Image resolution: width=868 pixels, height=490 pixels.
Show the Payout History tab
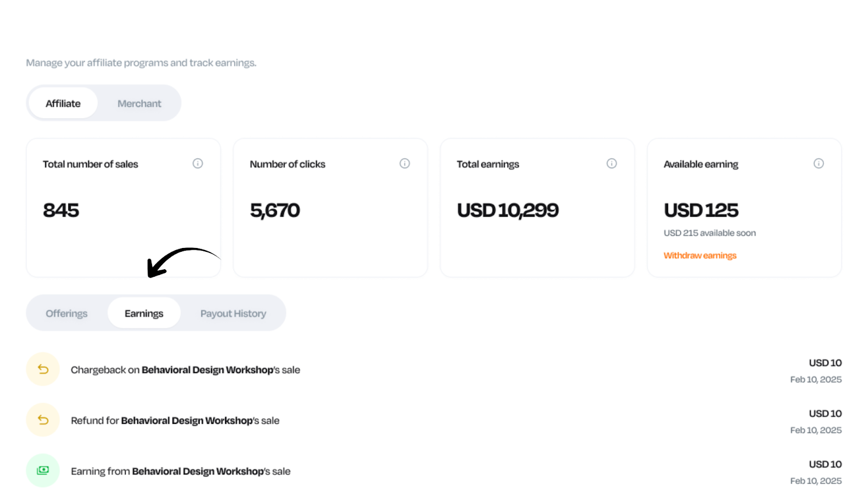233,313
